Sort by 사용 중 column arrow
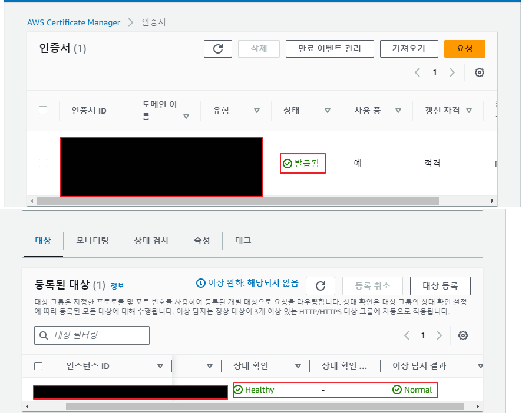 pyautogui.click(x=398, y=111)
